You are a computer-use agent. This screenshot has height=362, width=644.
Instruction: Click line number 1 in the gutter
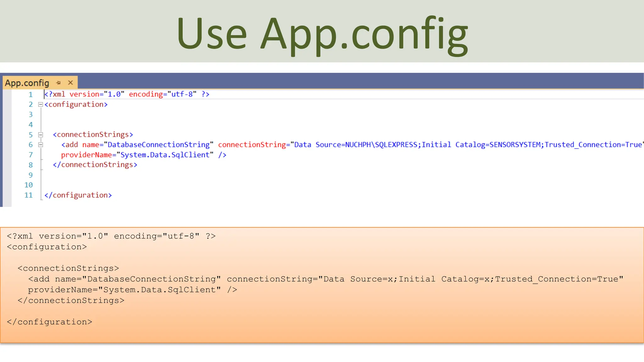coord(31,95)
